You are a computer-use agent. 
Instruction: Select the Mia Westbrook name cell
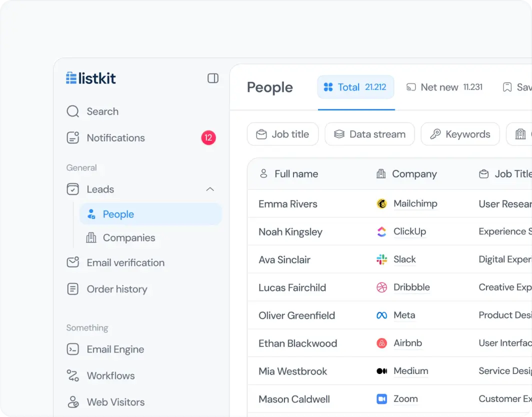click(x=293, y=371)
